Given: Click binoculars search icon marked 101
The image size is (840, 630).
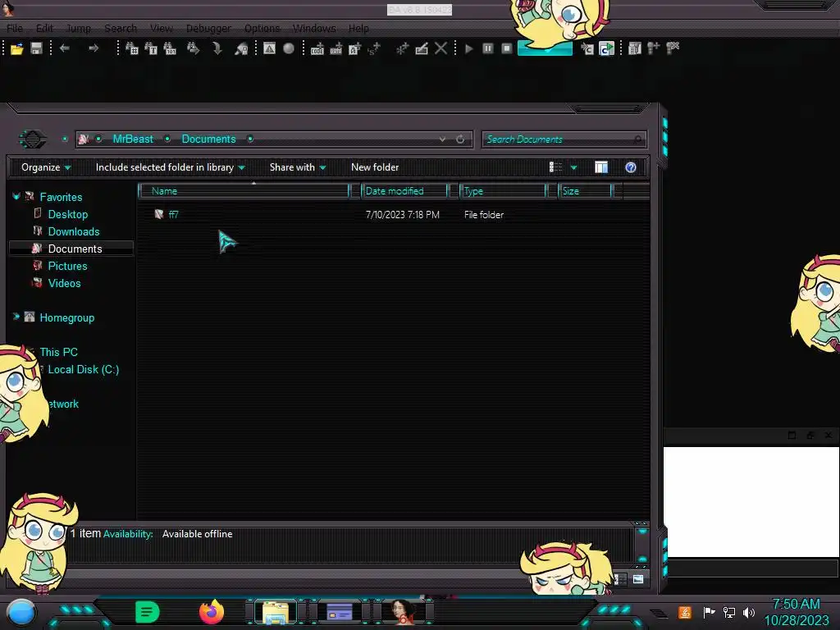Looking at the screenshot, I should (170, 48).
